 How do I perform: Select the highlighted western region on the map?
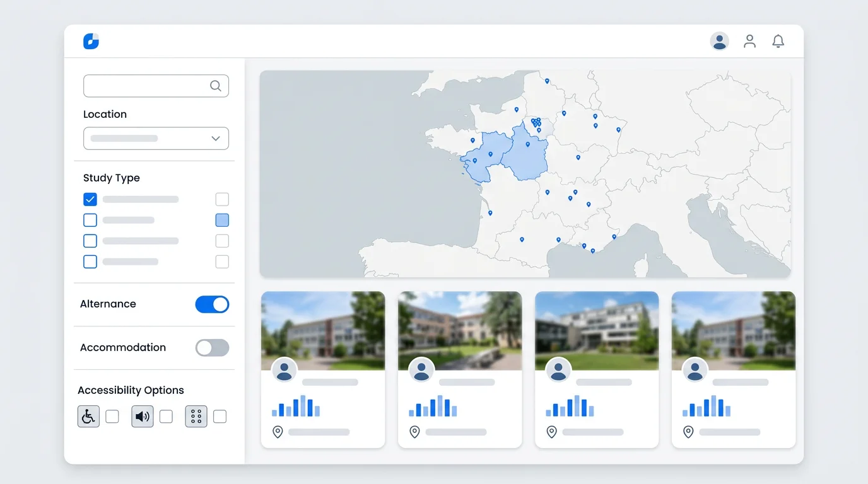coord(489,154)
